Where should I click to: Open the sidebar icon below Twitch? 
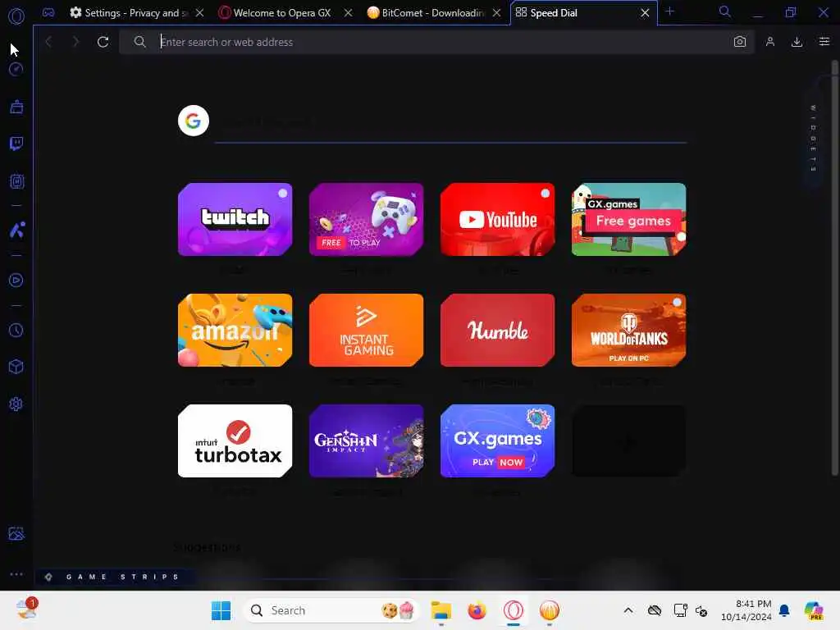pyautogui.click(x=16, y=181)
